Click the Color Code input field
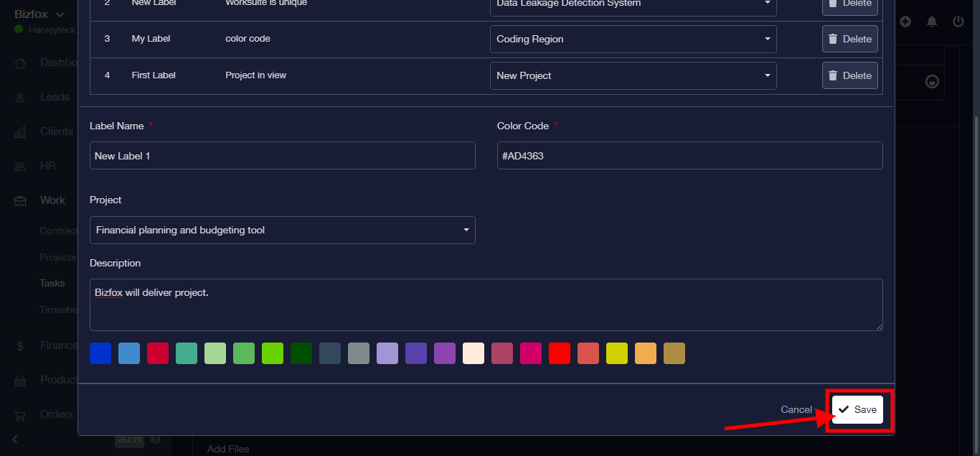 point(689,155)
